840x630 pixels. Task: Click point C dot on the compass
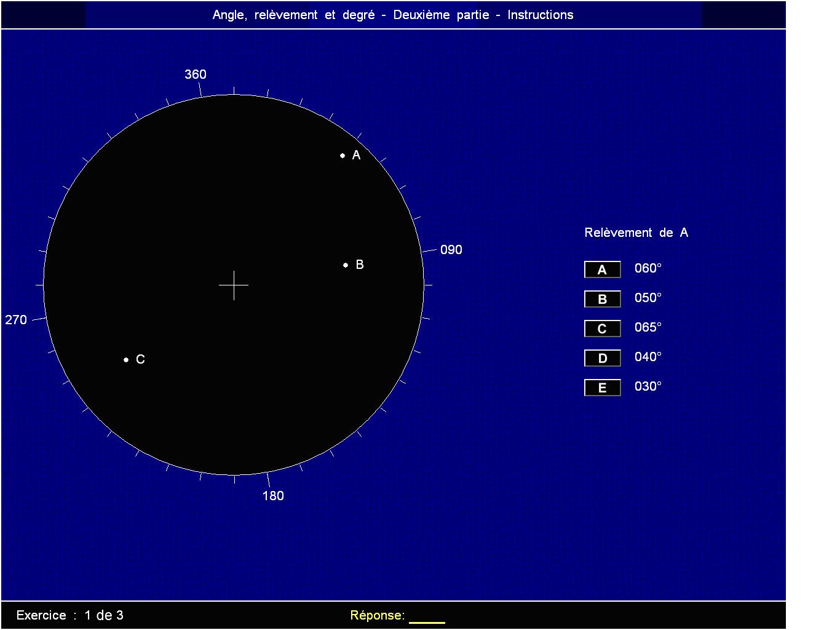pyautogui.click(x=126, y=360)
